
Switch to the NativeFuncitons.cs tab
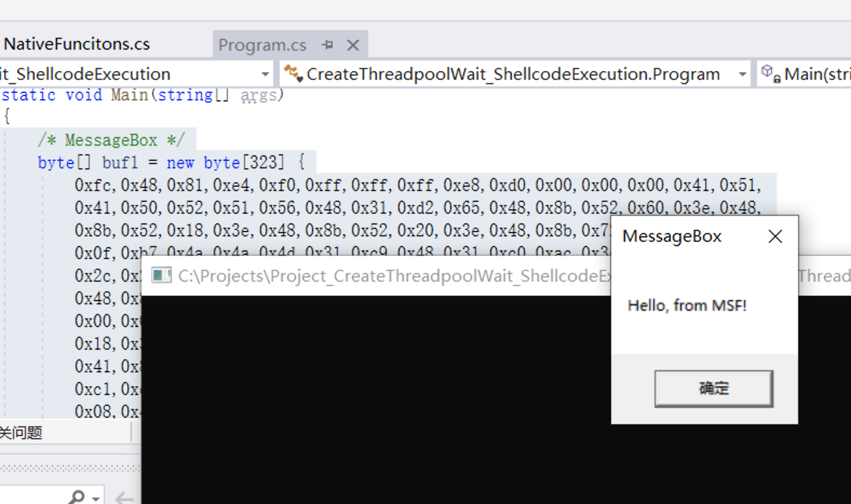[77, 44]
